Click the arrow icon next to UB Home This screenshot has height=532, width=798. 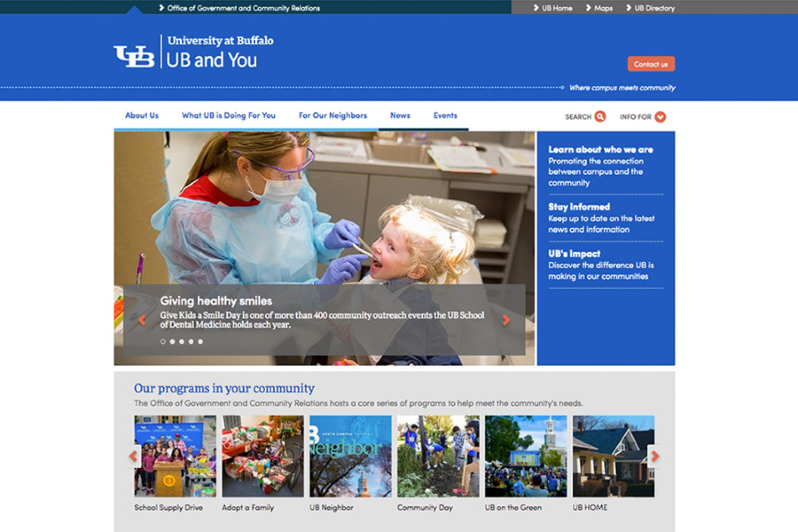535,8
